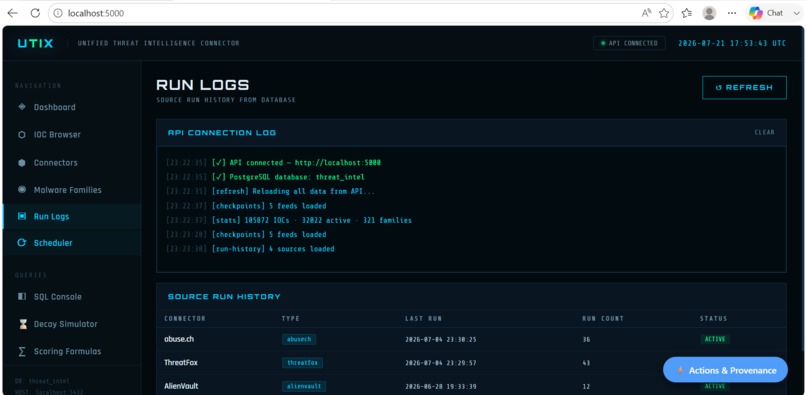The image size is (806, 395).
Task: Click the IOC Browser sidebar icon
Action: (22, 135)
